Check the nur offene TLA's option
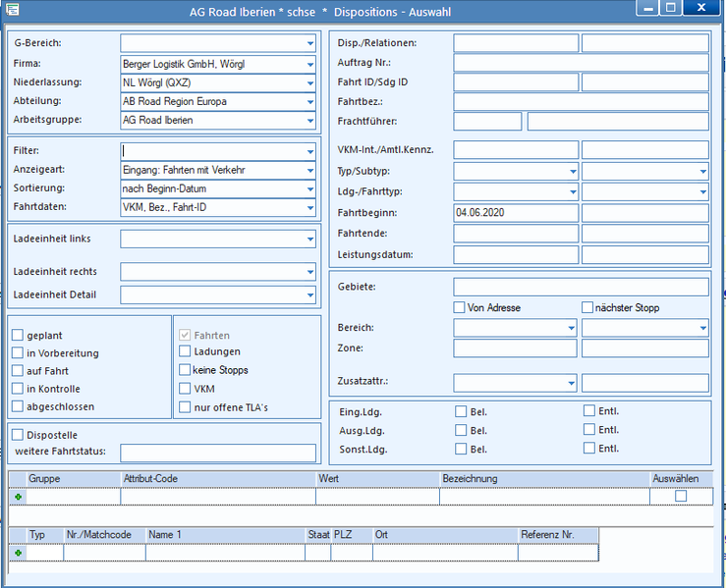 (x=185, y=407)
